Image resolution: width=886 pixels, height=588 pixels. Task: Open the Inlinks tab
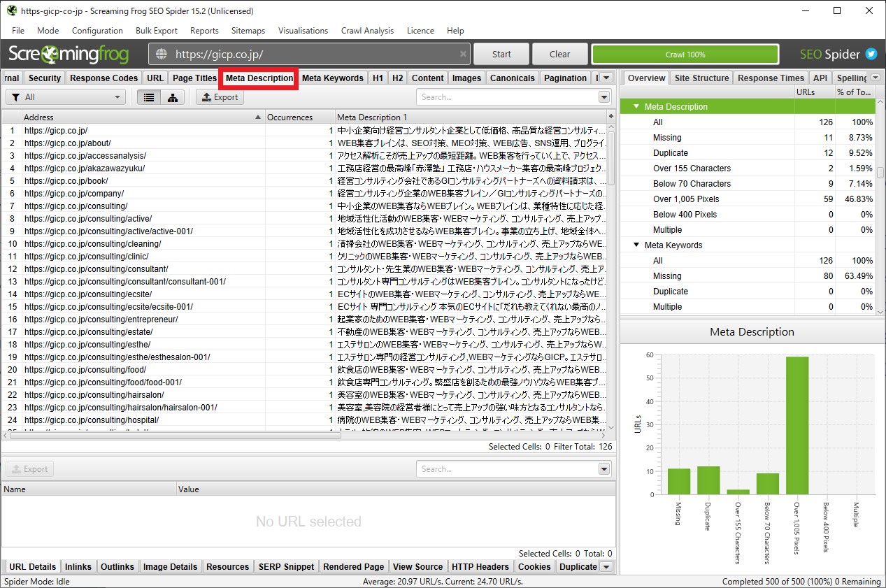78,566
